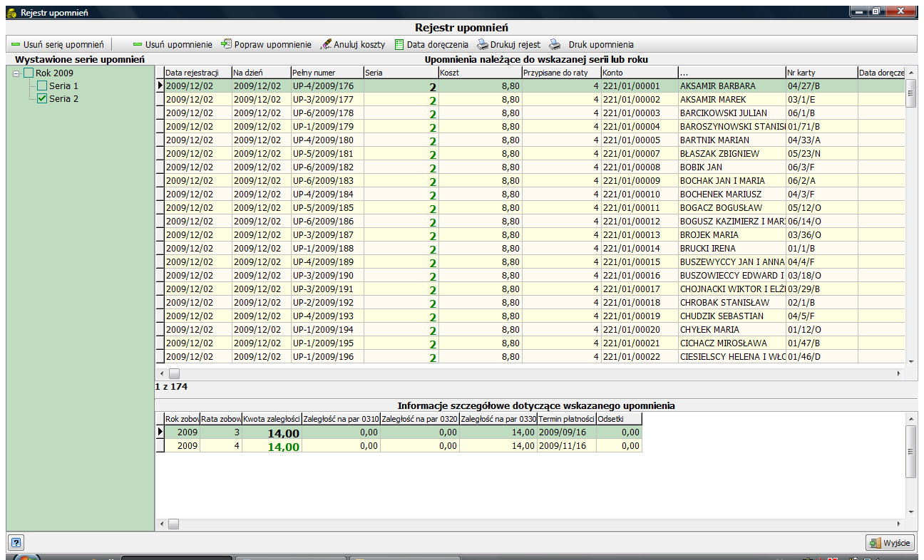Collapse the Rok 2009 tree node
Image resolution: width=924 pixels, height=560 pixels.
16,73
